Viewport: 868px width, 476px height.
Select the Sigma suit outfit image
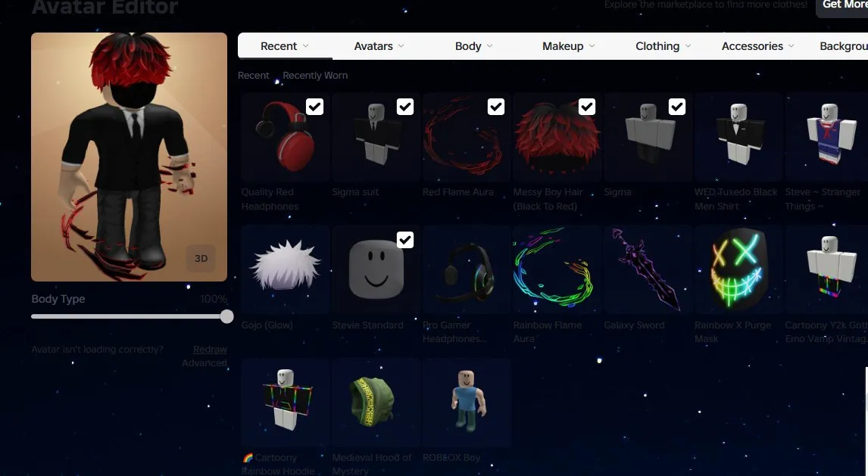point(376,137)
